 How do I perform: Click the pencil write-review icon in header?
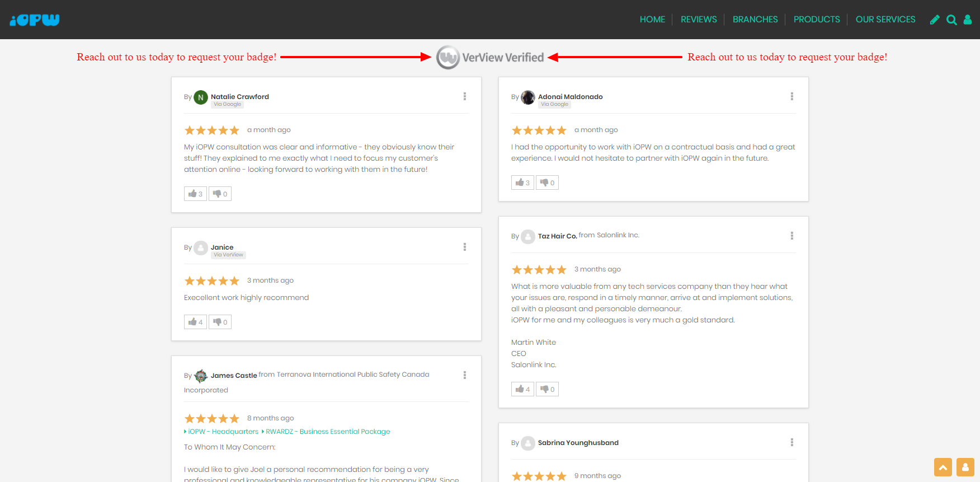(x=935, y=20)
